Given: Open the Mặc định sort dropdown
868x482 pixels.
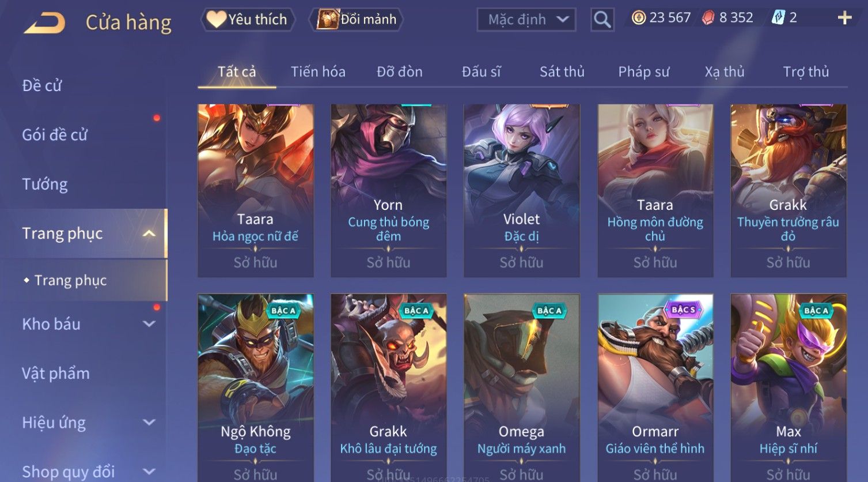Looking at the screenshot, I should (526, 20).
